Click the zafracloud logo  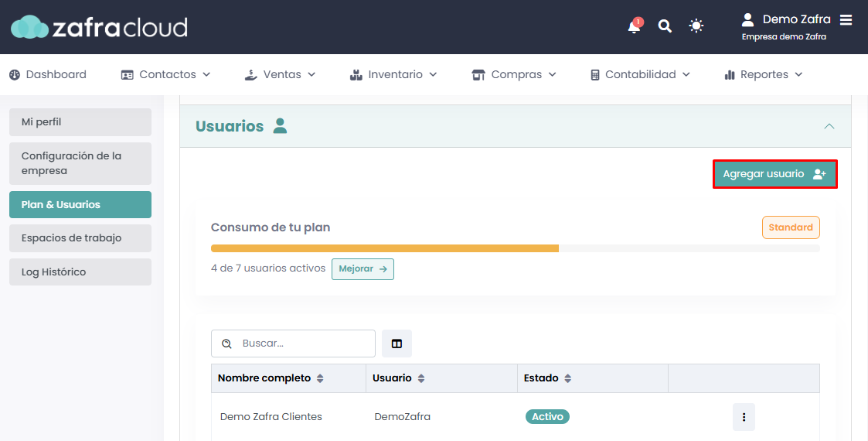pos(99,28)
